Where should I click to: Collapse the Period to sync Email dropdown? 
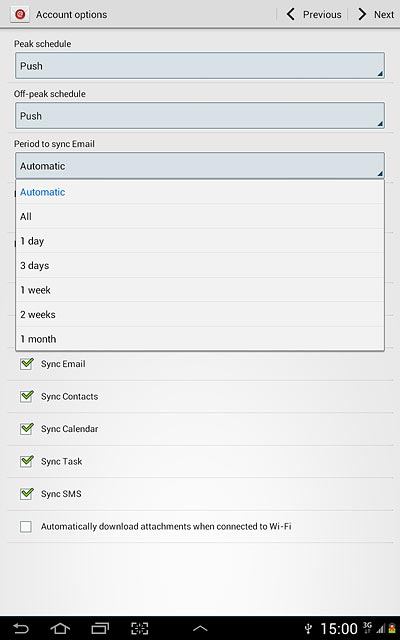pyautogui.click(x=200, y=166)
